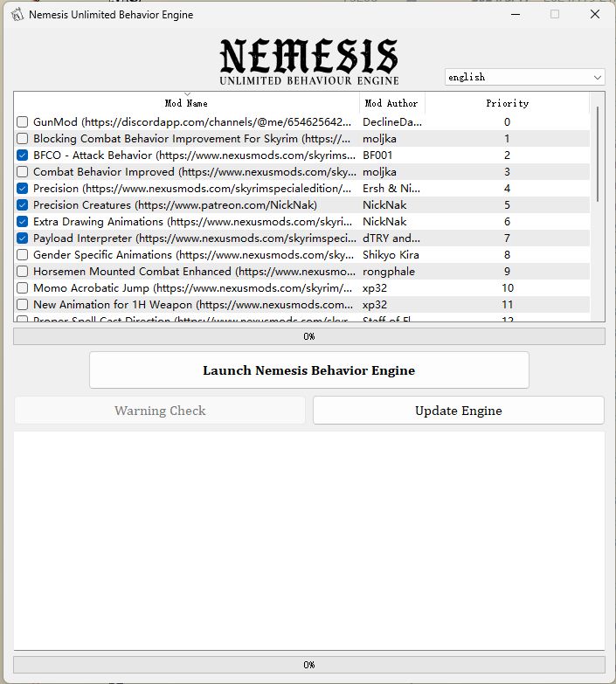
Task: Click the Warning Check button
Action: tap(160, 410)
